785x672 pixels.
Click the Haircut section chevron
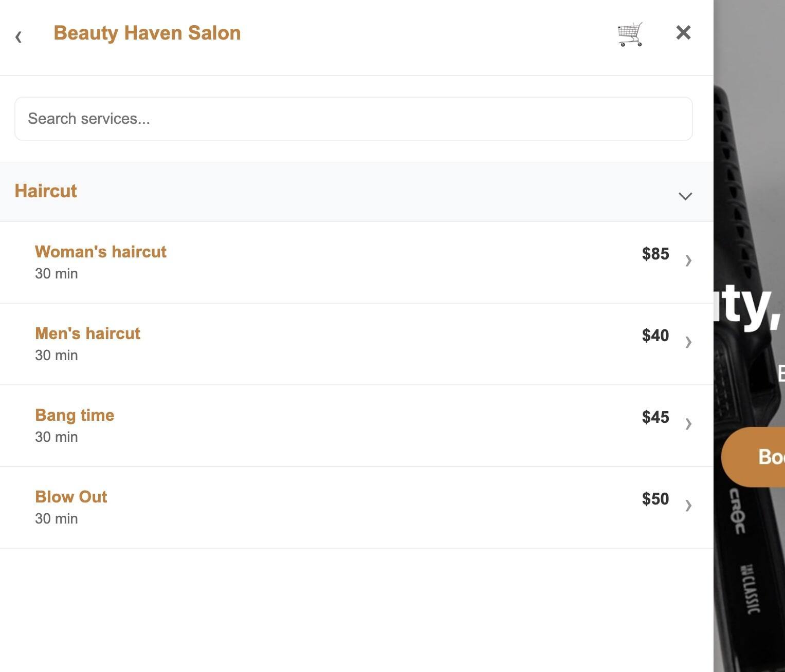(684, 196)
